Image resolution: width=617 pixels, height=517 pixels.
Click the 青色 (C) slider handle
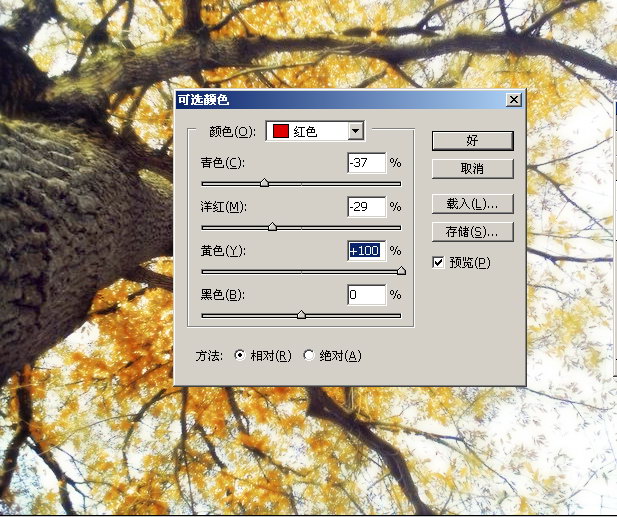[x=264, y=183]
